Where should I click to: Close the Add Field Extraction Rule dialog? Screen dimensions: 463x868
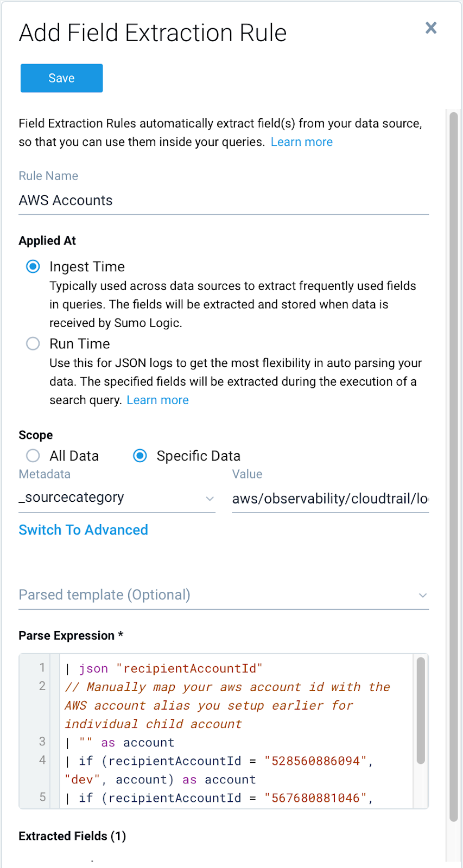pos(431,28)
